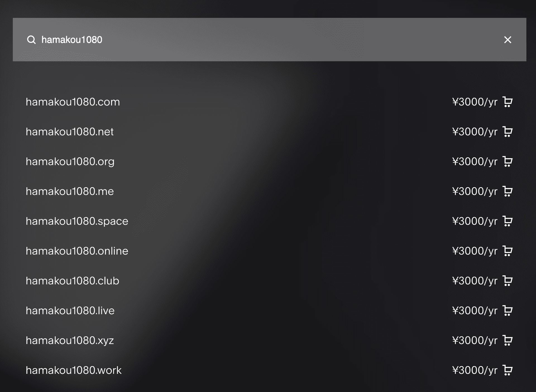The width and height of the screenshot is (536, 392).
Task: Choose the hamakou1080.space domain result
Action: (x=77, y=222)
